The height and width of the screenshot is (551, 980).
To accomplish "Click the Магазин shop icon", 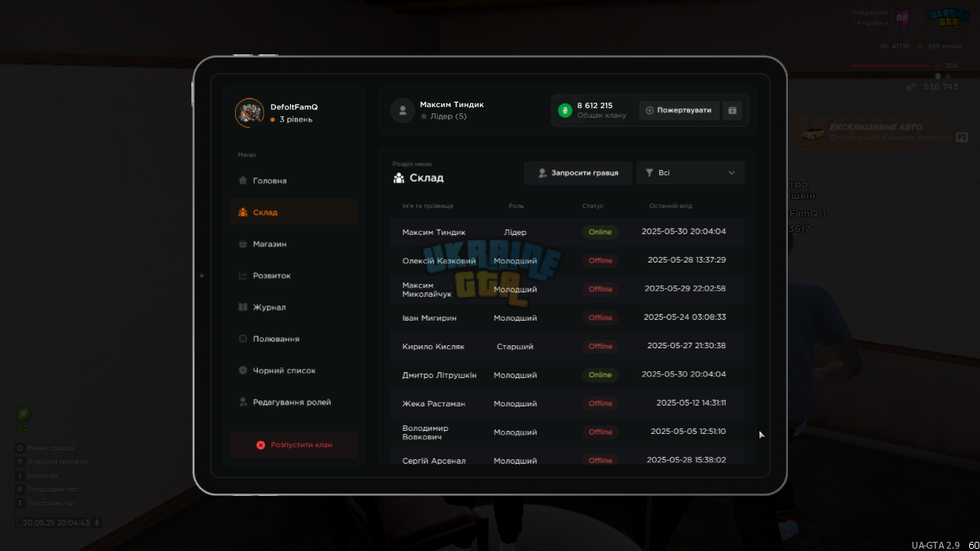I will click(243, 244).
